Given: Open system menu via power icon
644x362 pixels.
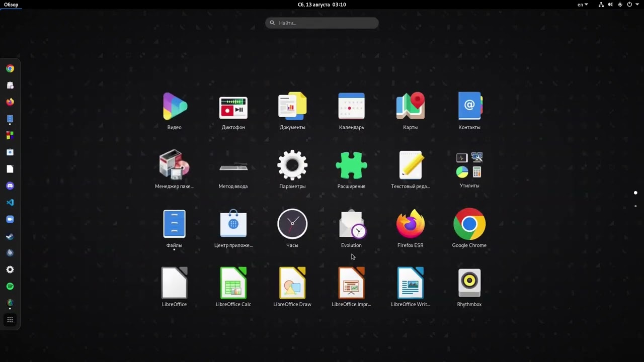Looking at the screenshot, I should pos(629,5).
